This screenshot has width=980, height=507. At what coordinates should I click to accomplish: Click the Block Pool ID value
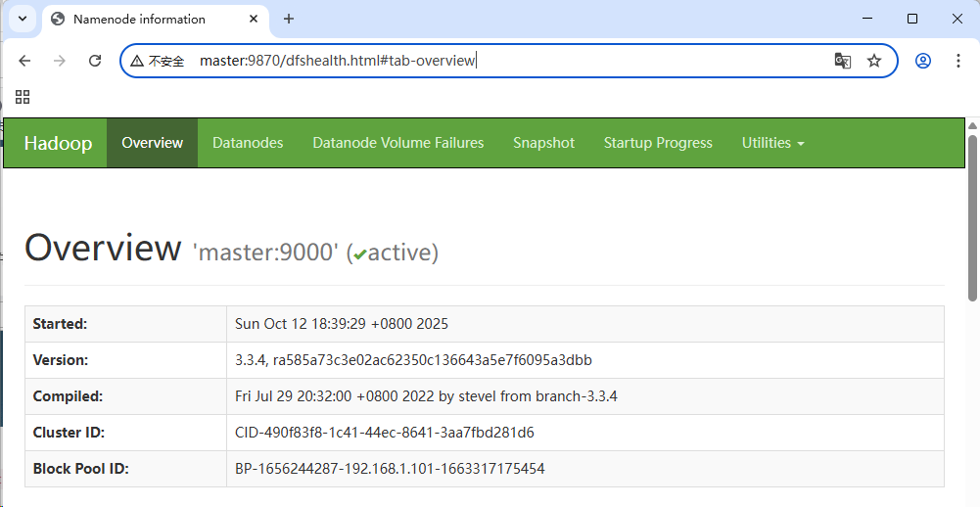click(390, 468)
